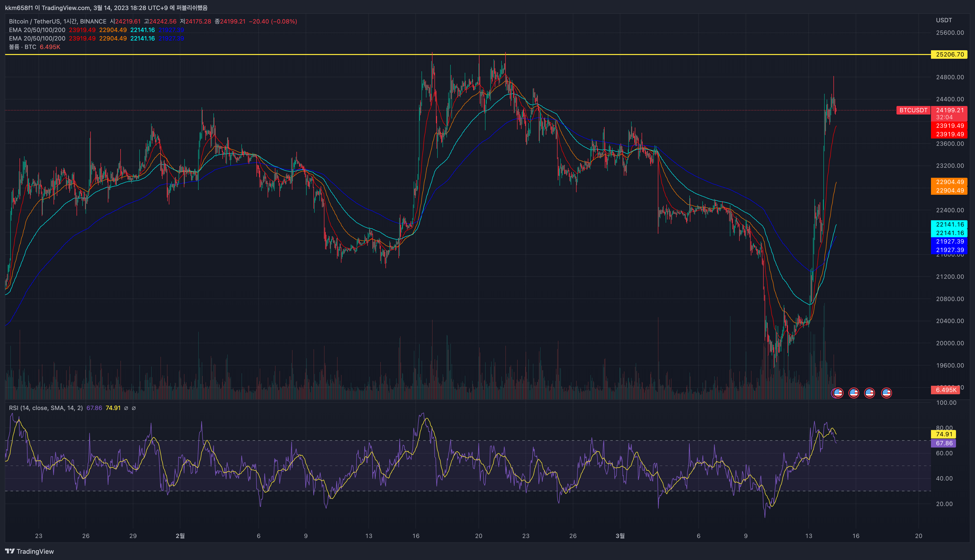Select the upper EMA 20/50/100/200 legend row
This screenshot has height=560, width=975.
37,30
